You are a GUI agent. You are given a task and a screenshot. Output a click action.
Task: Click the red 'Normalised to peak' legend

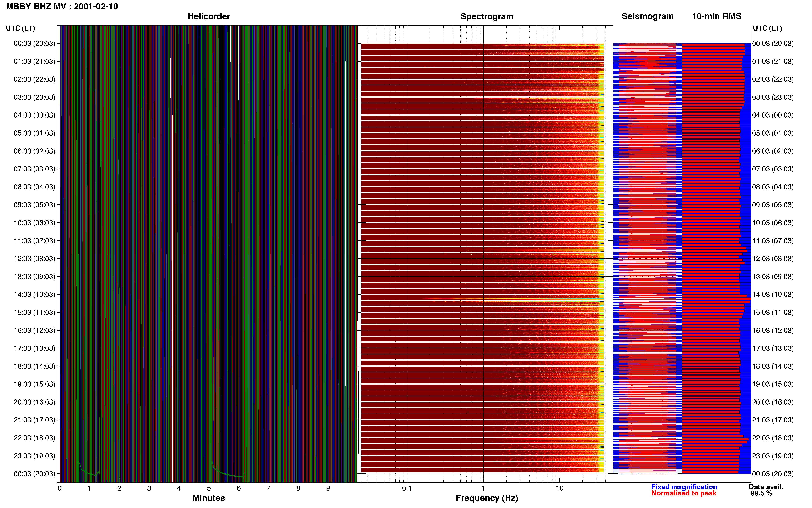tap(684, 493)
